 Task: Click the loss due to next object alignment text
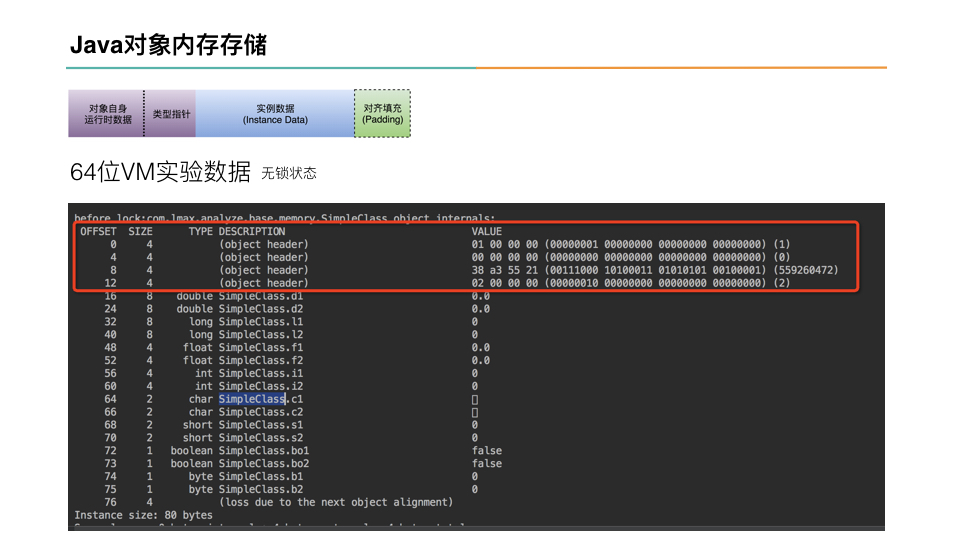pyautogui.click(x=336, y=502)
